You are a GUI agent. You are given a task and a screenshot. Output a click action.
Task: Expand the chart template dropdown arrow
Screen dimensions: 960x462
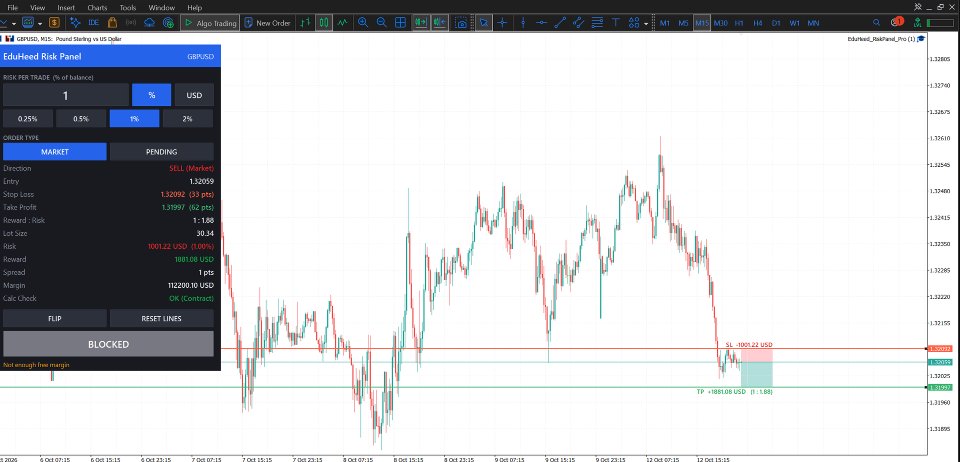[x=40, y=23]
